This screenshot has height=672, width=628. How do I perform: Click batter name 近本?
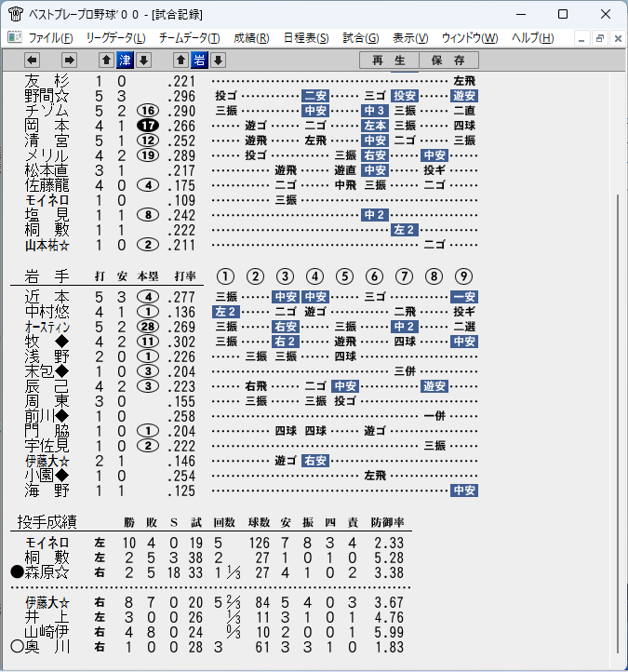47,297
